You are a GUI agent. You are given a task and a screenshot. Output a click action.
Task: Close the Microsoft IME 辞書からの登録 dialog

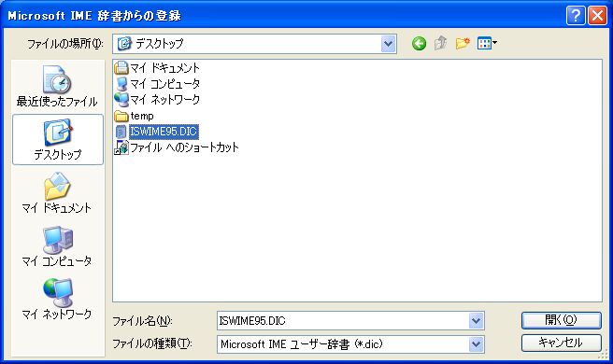tap(597, 16)
